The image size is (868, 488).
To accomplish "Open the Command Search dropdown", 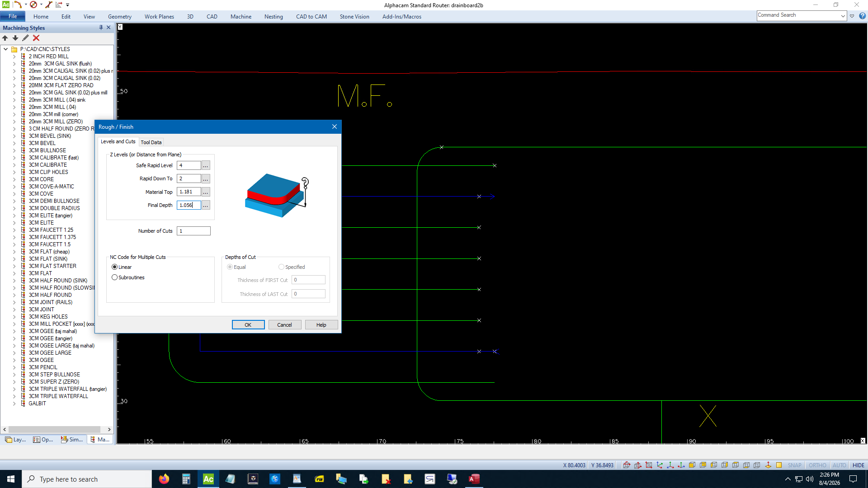I will click(843, 16).
